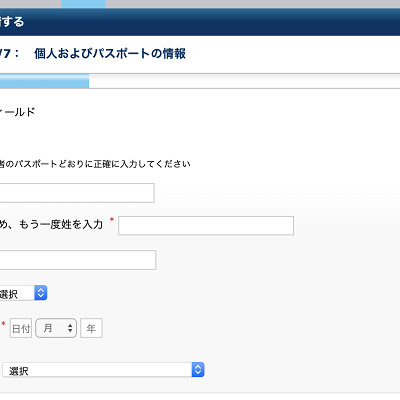The height and width of the screenshot is (400, 400).
Task: Open the small 選択 gender dropdown
Action: (x=23, y=293)
